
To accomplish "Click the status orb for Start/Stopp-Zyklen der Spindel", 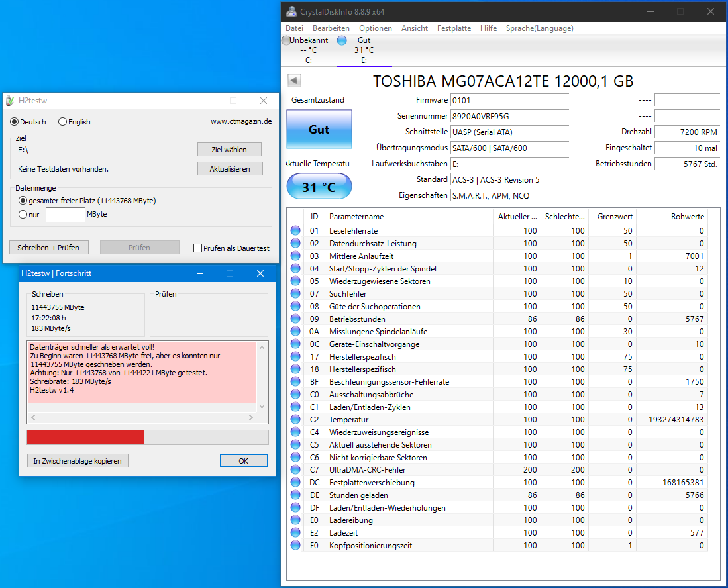I will point(295,268).
